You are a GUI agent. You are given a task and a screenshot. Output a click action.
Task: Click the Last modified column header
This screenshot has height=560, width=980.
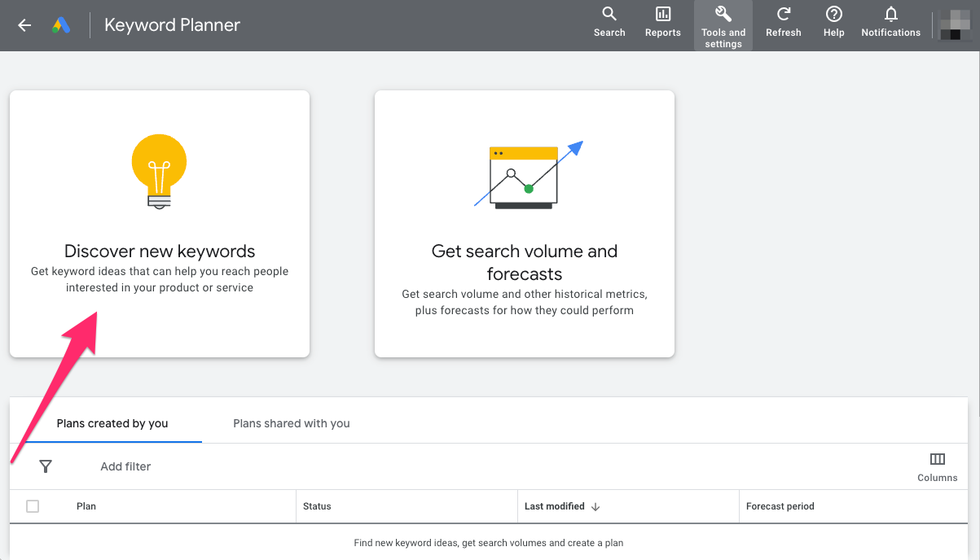pyautogui.click(x=555, y=506)
